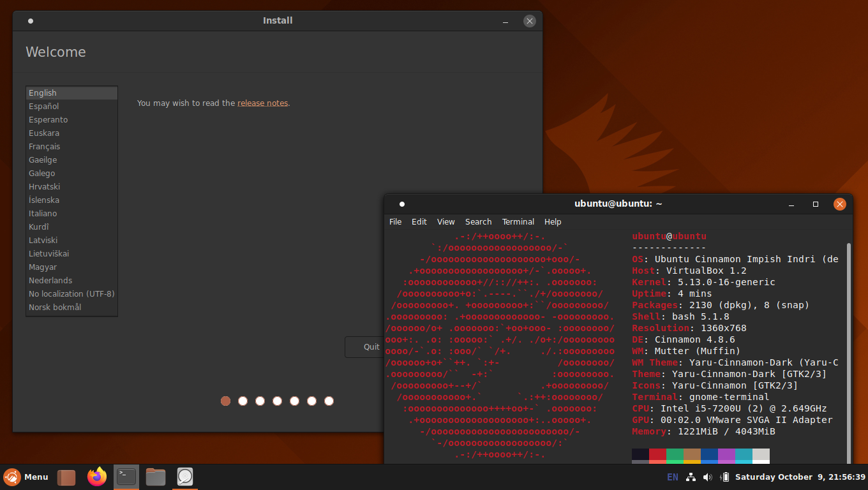Screen dimensions: 868x490
Task: Open the Terminal panel launcher
Action: point(126,477)
